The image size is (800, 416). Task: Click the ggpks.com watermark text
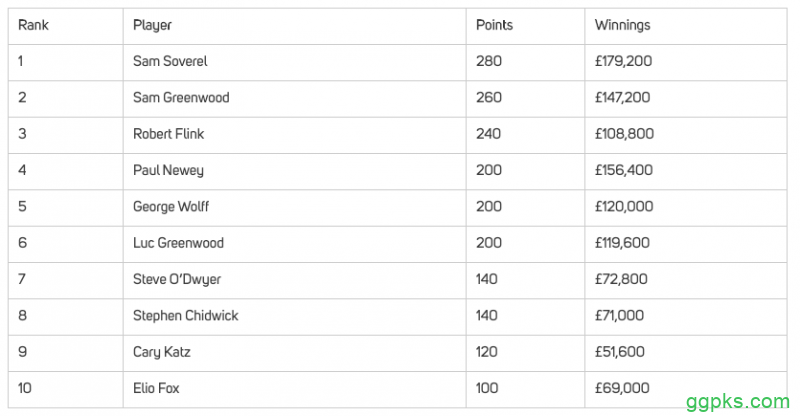(x=737, y=401)
